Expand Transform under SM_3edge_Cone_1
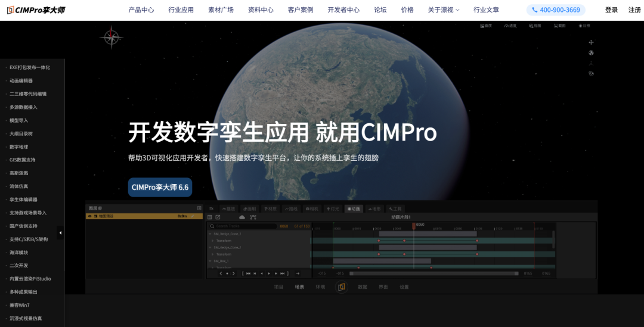 (x=213, y=241)
